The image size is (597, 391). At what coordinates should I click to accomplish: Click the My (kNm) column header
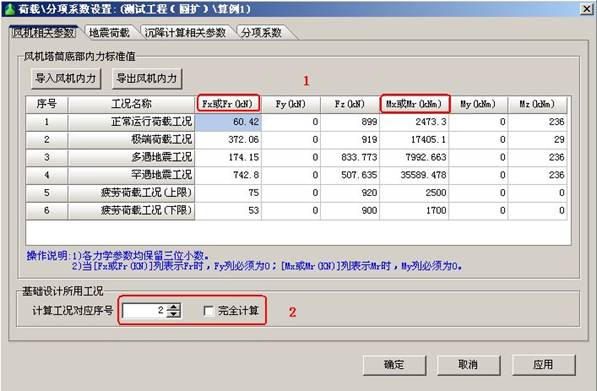[x=478, y=104]
